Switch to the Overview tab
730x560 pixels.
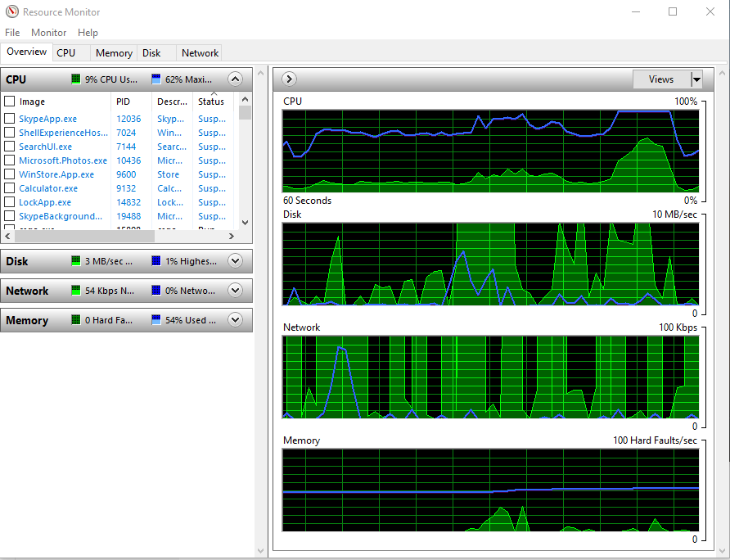tap(26, 52)
